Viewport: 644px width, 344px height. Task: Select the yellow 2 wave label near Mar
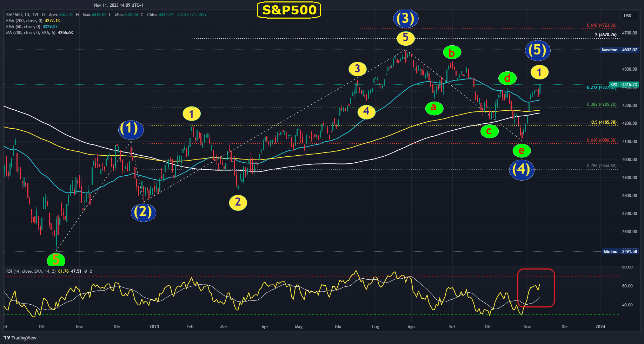click(238, 202)
